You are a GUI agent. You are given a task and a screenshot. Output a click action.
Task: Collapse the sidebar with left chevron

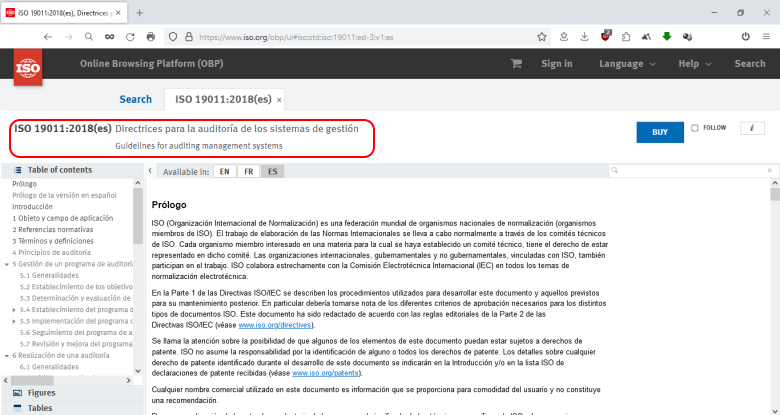click(x=150, y=171)
